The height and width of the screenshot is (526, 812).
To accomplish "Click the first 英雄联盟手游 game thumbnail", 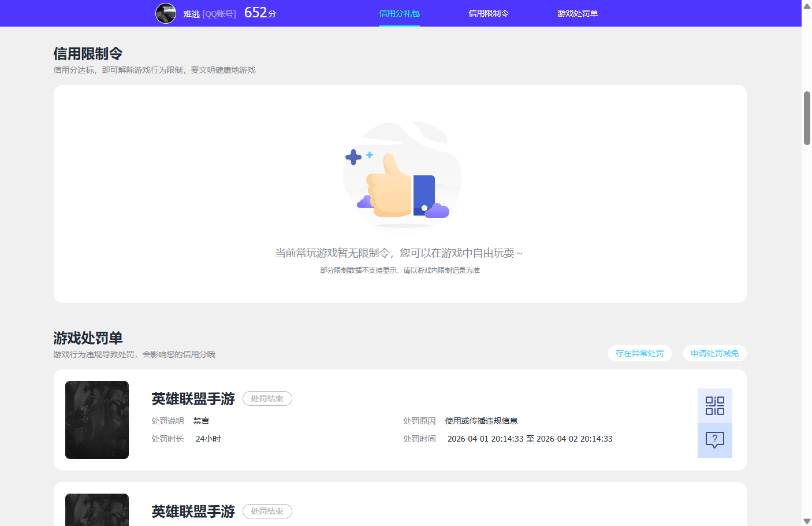I will point(96,420).
